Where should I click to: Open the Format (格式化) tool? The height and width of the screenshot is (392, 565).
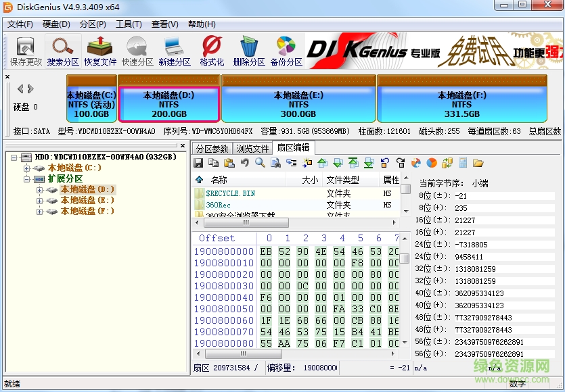point(211,47)
